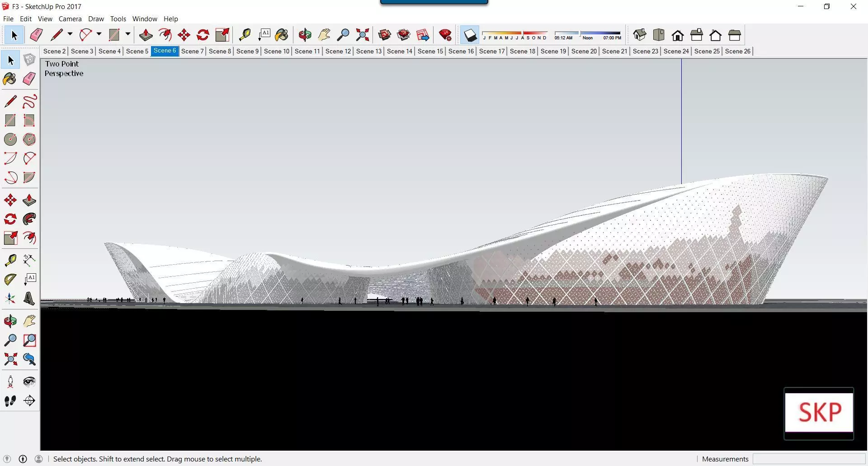Switch to the Scene 26 tab
Screen dimensions: 868x466
pos(738,51)
